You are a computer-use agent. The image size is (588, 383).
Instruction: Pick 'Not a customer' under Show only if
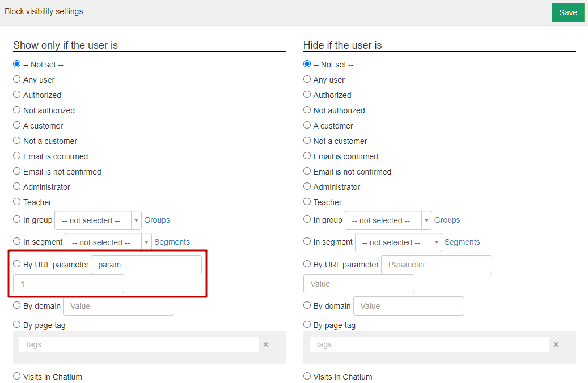tap(17, 141)
